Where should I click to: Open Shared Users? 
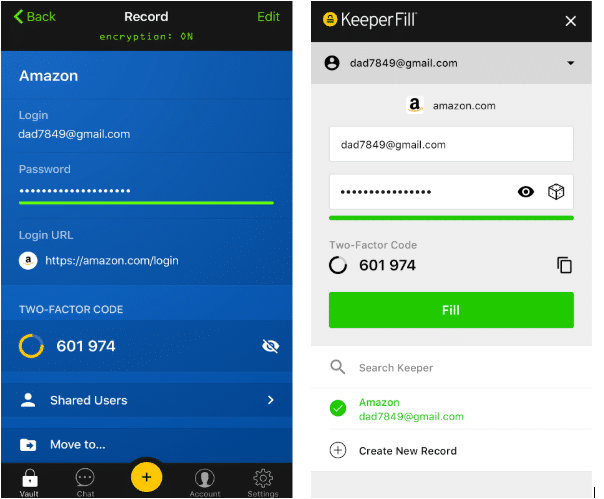(146, 400)
